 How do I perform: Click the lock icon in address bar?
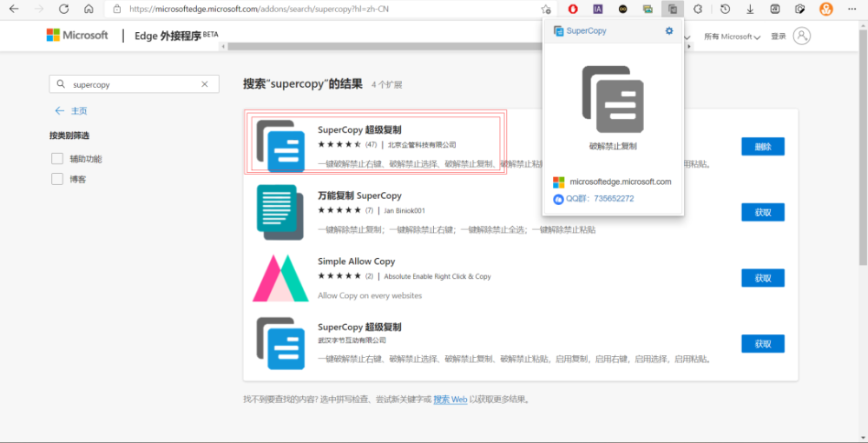[116, 9]
